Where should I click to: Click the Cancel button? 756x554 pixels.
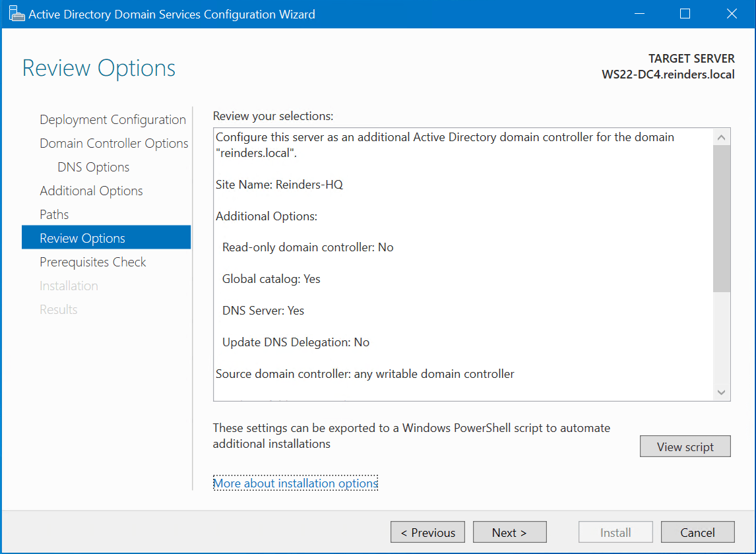(x=697, y=532)
